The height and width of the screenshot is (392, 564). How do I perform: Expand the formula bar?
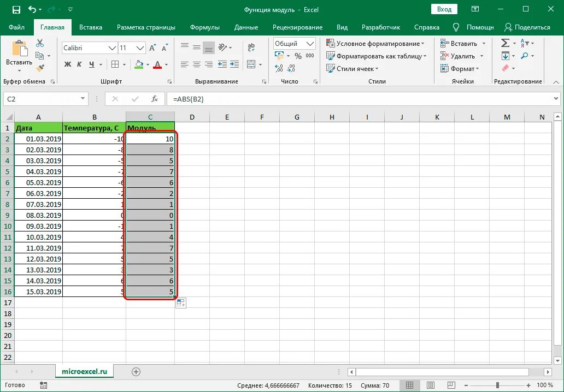pos(556,98)
